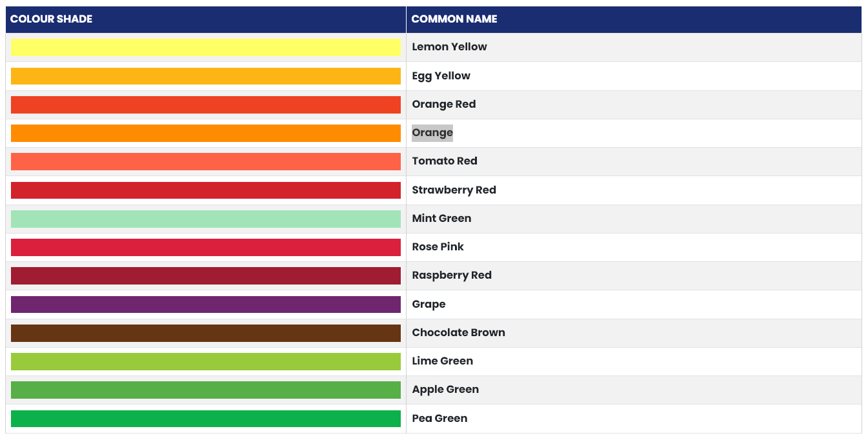Click the Apple Green name label
Image resolution: width=868 pixels, height=440 pixels.
click(x=445, y=390)
